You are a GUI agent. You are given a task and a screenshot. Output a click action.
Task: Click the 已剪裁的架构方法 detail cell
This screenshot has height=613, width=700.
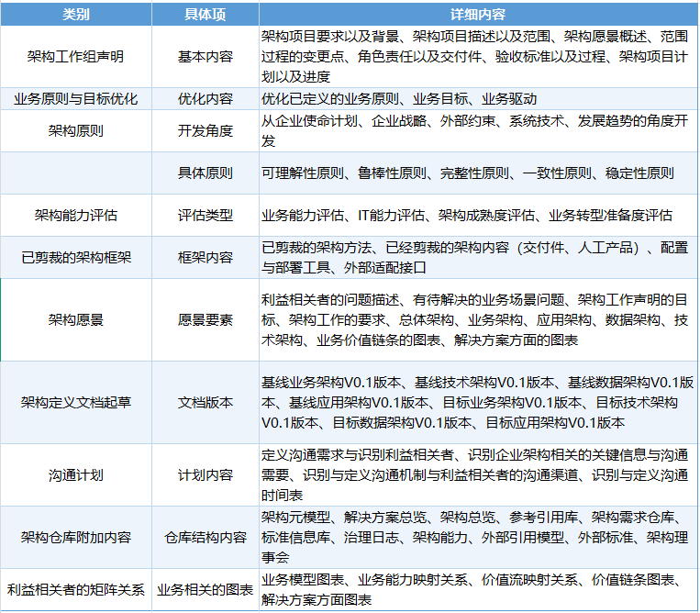pos(478,258)
